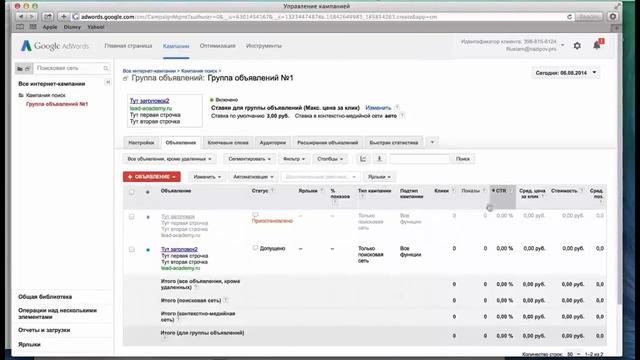Switch to Расширения объявлений tab

click(x=328, y=142)
